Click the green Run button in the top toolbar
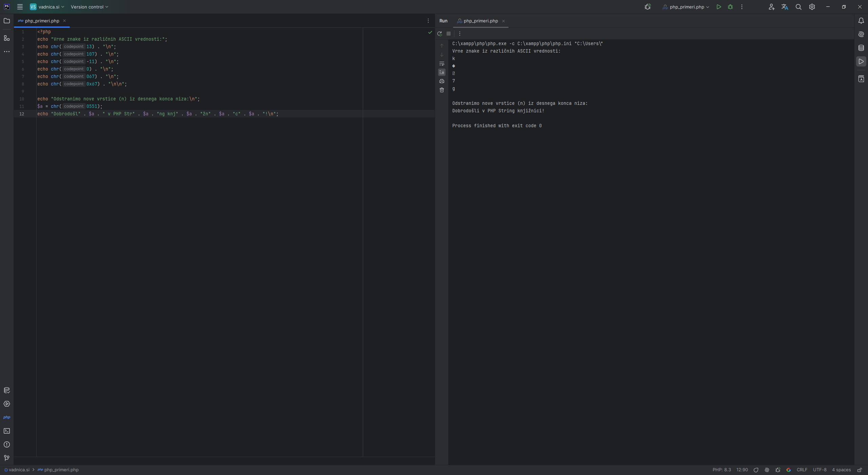Viewport: 868px width, 475px height. [718, 7]
